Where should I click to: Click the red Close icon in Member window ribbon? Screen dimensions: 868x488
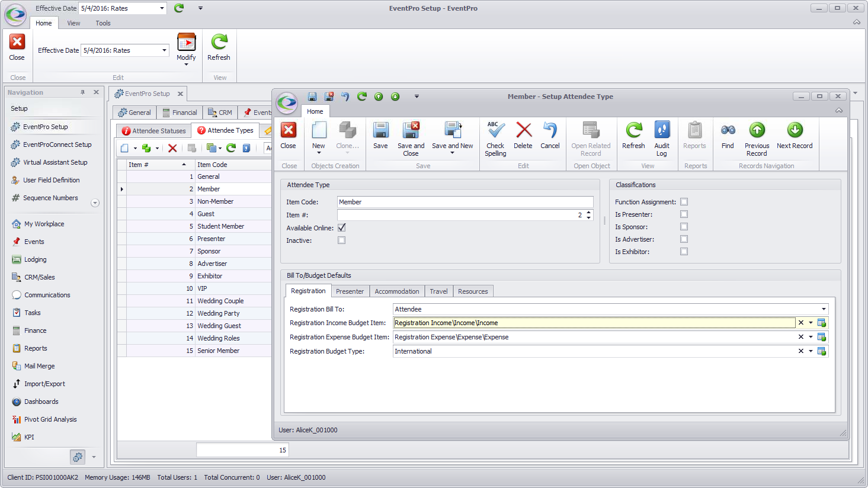click(x=289, y=130)
